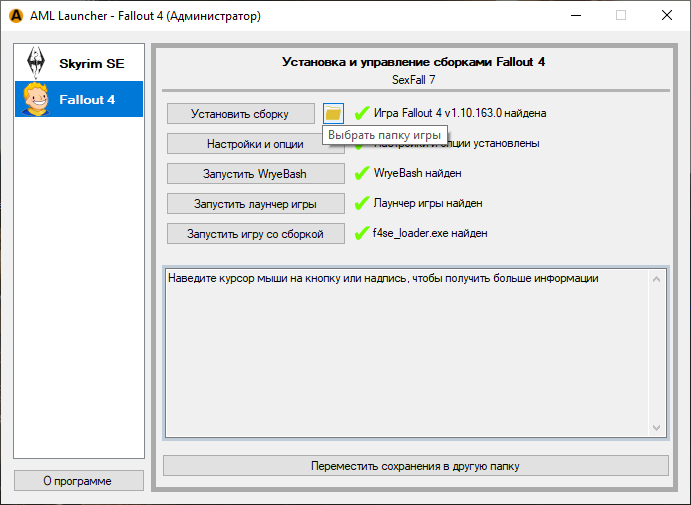Click the Skyrim SE dragon logo icon
691x505 pixels.
[x=39, y=62]
